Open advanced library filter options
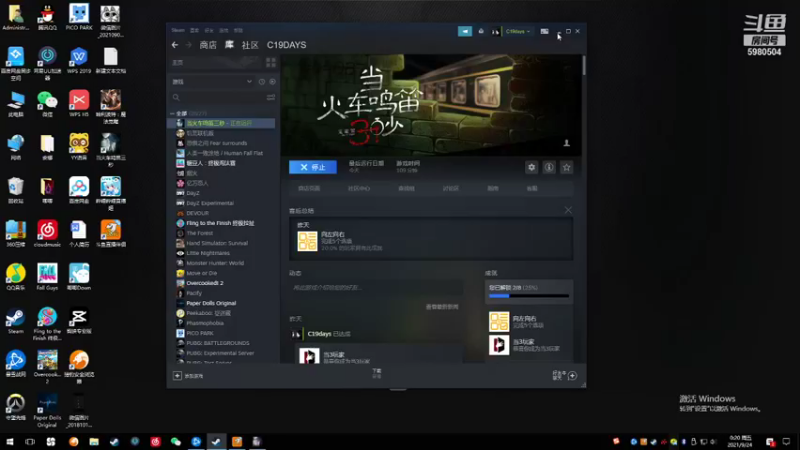The image size is (800, 450). pos(271,97)
